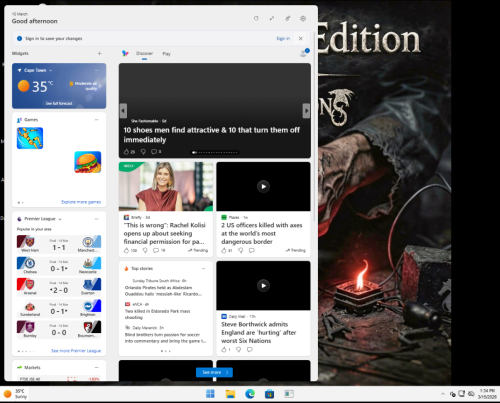The height and width of the screenshot is (403, 500).
Task: Open Microsoft Edge from taskbar
Action: pos(250,394)
